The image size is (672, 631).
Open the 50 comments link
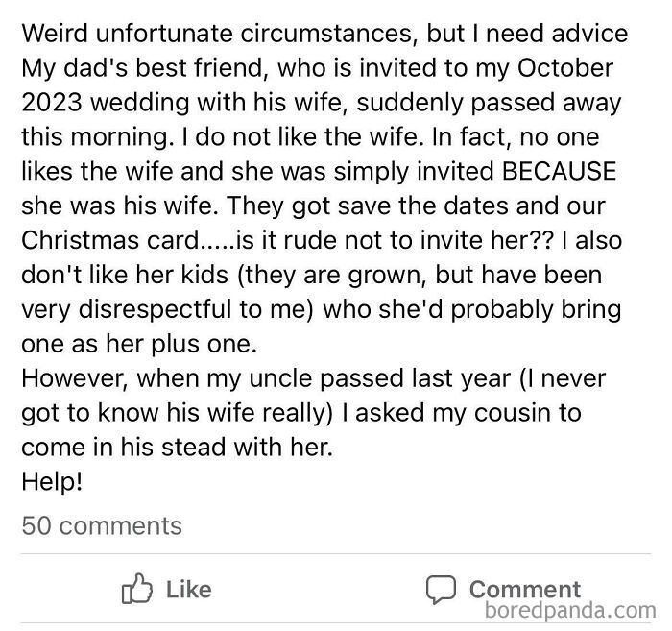(102, 525)
